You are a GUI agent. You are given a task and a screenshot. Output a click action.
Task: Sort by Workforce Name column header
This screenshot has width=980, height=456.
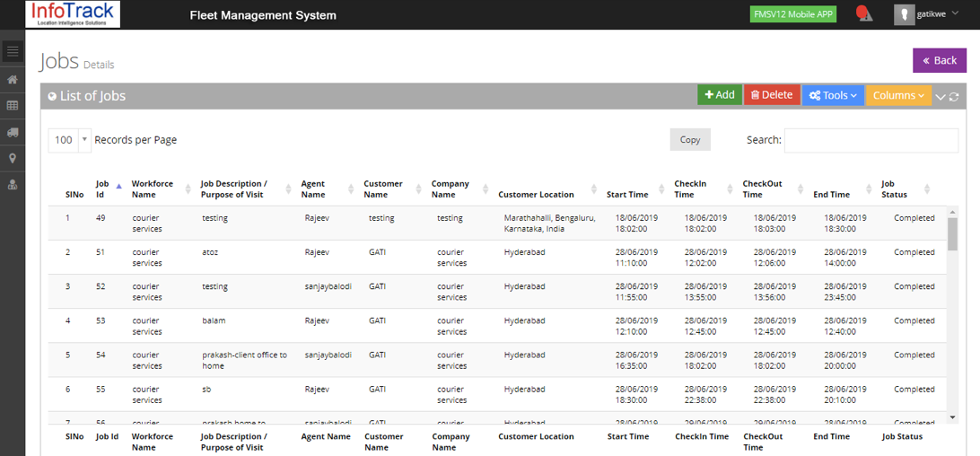162,189
